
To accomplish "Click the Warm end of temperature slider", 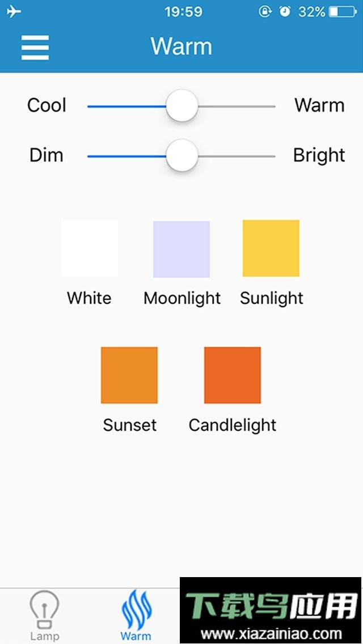I will [x=272, y=106].
